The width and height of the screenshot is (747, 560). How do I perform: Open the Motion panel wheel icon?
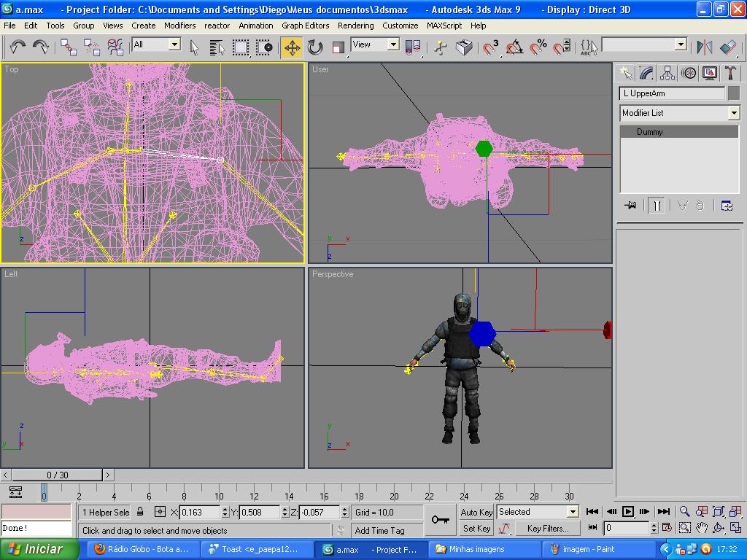[688, 73]
